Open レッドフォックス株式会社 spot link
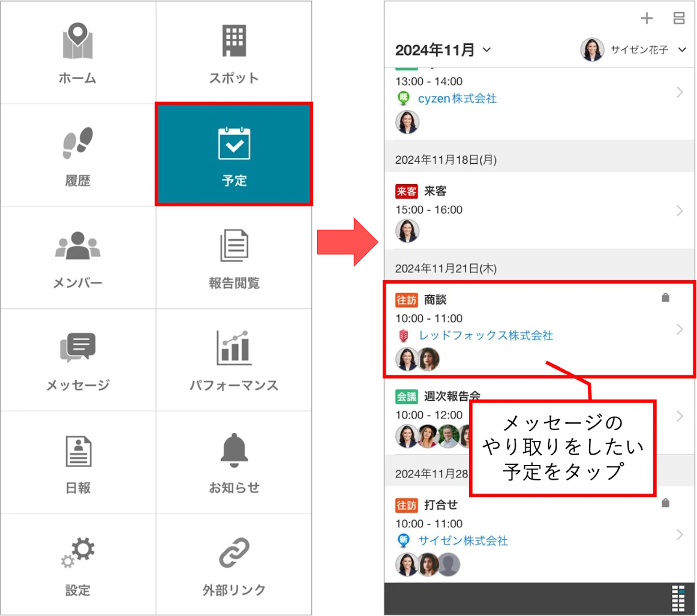Image resolution: width=697 pixels, height=616 pixels. click(x=485, y=335)
